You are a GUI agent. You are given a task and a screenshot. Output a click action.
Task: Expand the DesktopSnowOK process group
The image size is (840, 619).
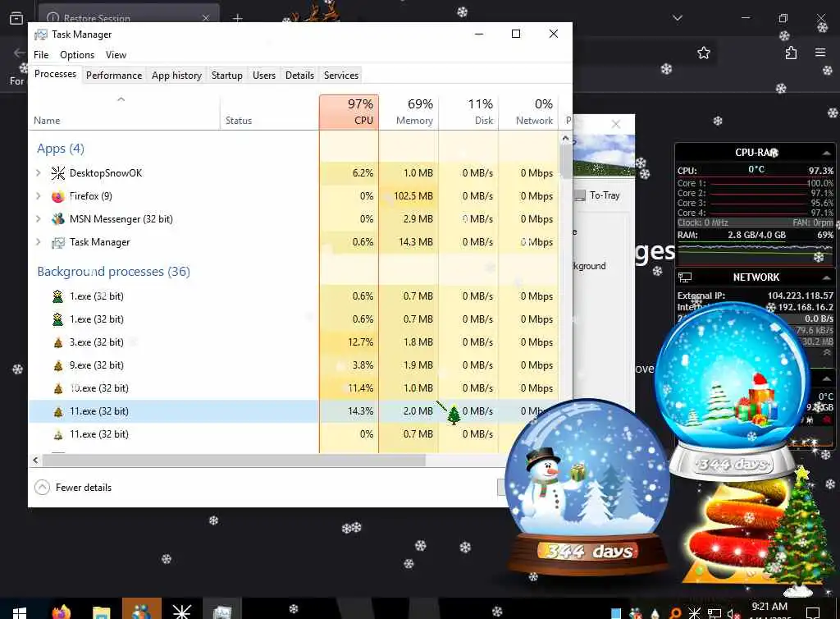coord(38,172)
